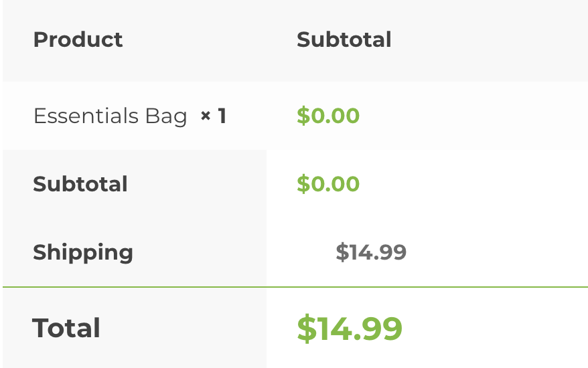Click the dollar sign of shipping amount

342,252
